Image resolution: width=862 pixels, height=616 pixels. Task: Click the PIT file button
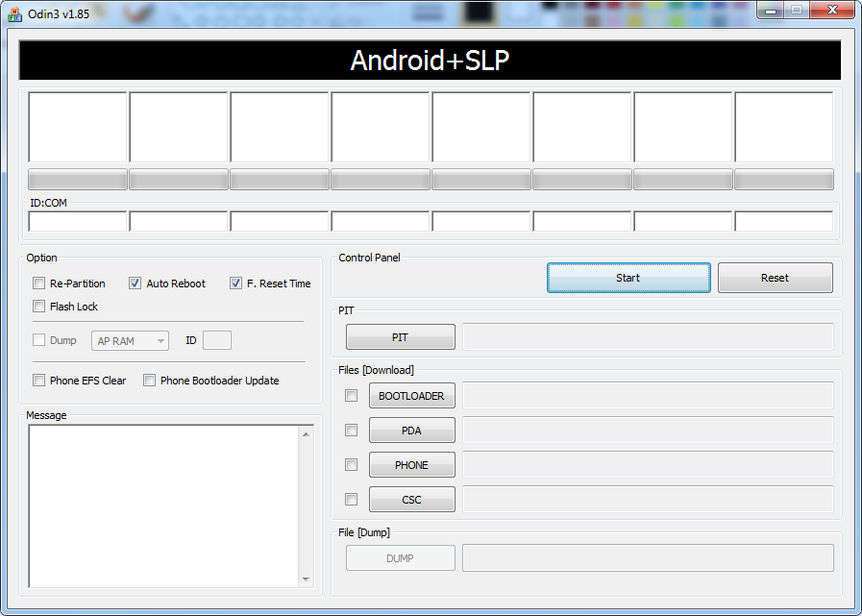tap(400, 337)
